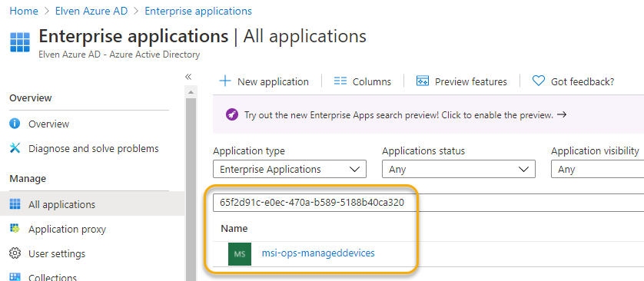
Task: Open the Application visibility dropdown
Action: click(598, 169)
